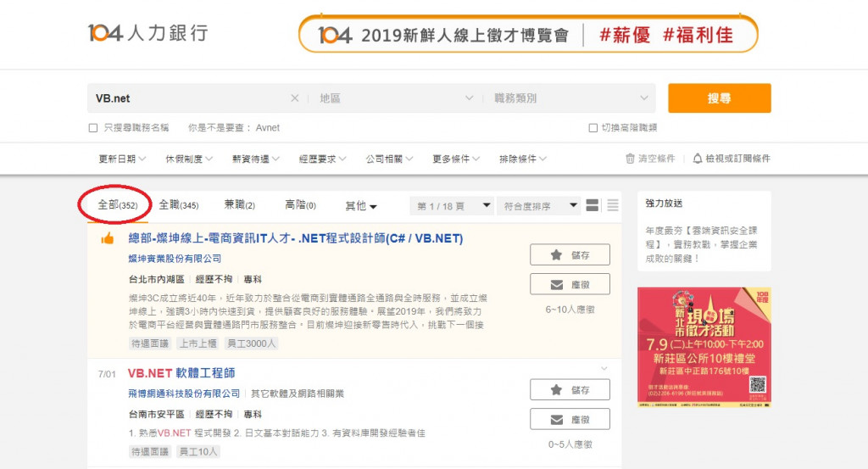The image size is (868, 469).
Task: Click the 待遇面議 tag on 燦坤 job
Action: click(149, 343)
